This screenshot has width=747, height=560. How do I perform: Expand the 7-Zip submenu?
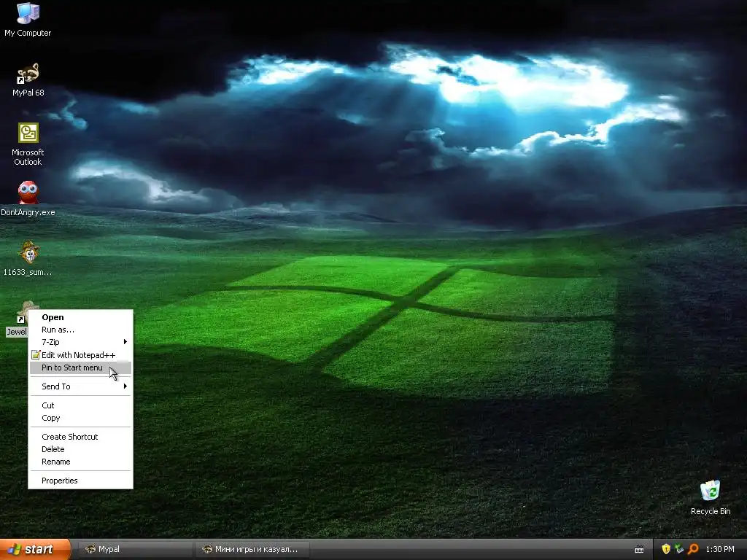(x=80, y=342)
